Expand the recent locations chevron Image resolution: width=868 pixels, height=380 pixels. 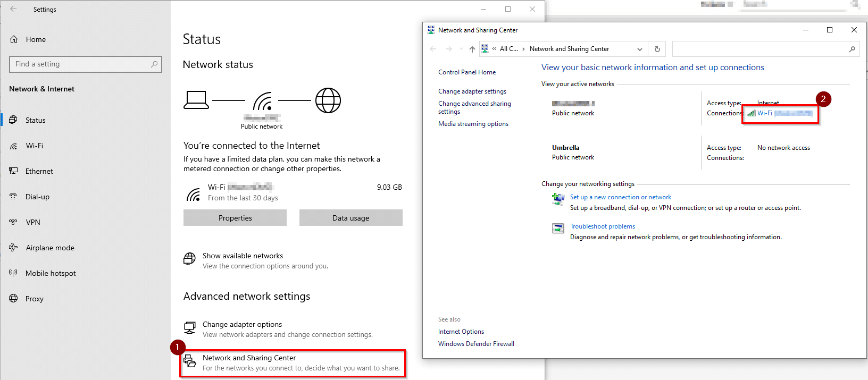[x=461, y=49]
